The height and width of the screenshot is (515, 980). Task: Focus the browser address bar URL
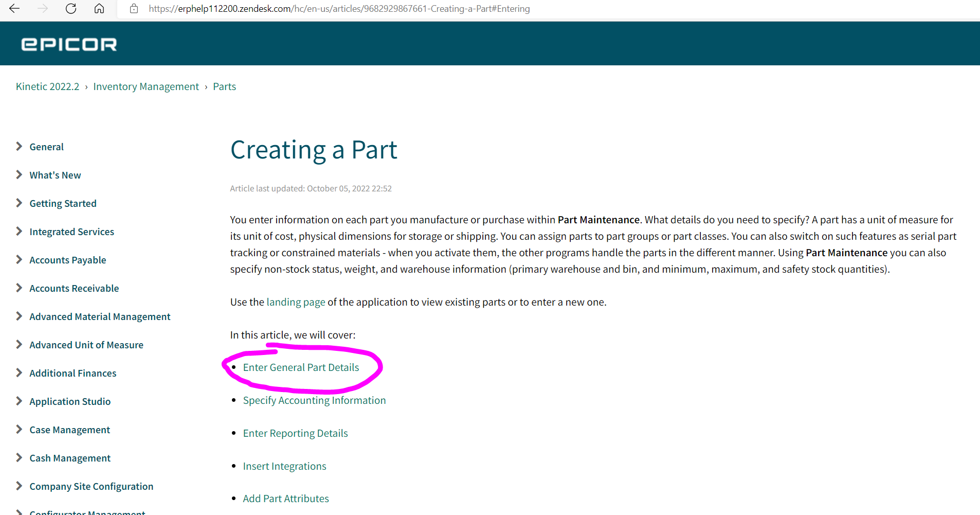point(339,9)
